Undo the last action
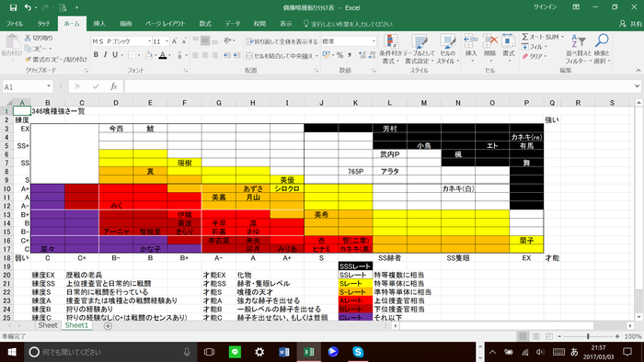644x362 pixels. coord(28,7)
